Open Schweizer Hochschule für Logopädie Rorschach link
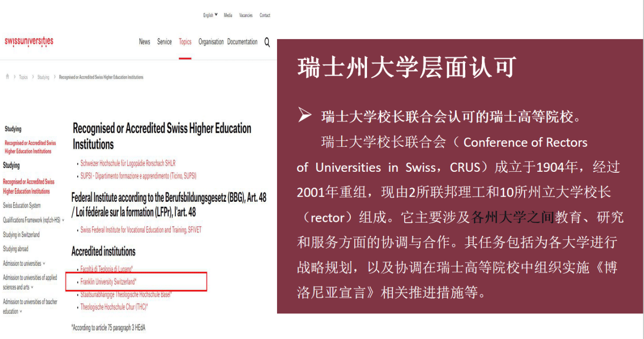The image size is (644, 339). 128,163
